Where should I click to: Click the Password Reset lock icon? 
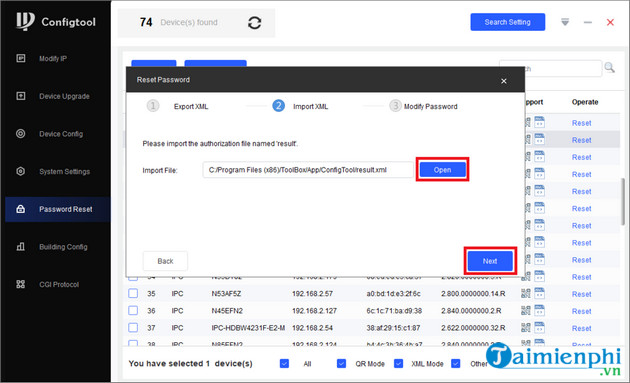(x=20, y=209)
